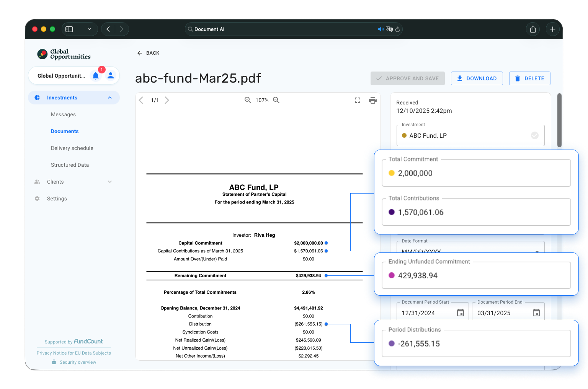Select Structured Data menu item
588x389 pixels.
70,165
